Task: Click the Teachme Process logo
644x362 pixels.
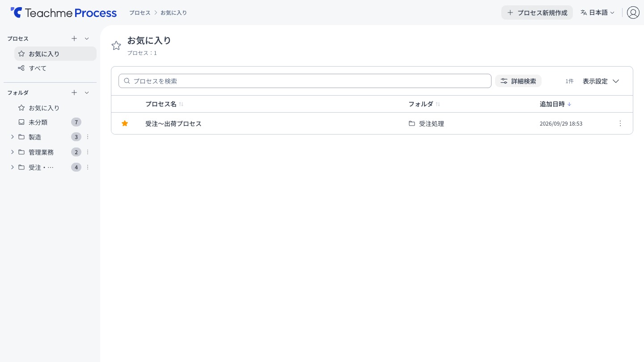Action: (64, 13)
